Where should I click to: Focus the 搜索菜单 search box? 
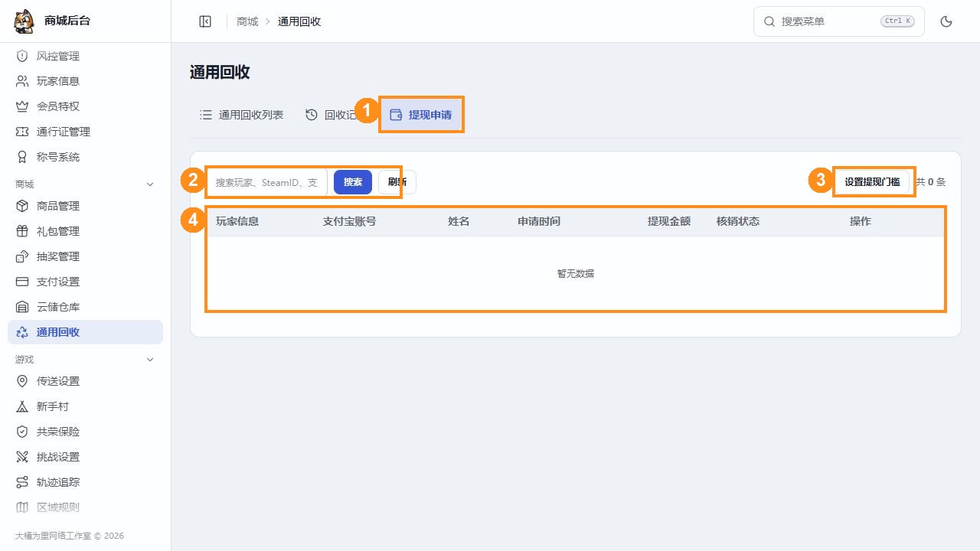(839, 21)
